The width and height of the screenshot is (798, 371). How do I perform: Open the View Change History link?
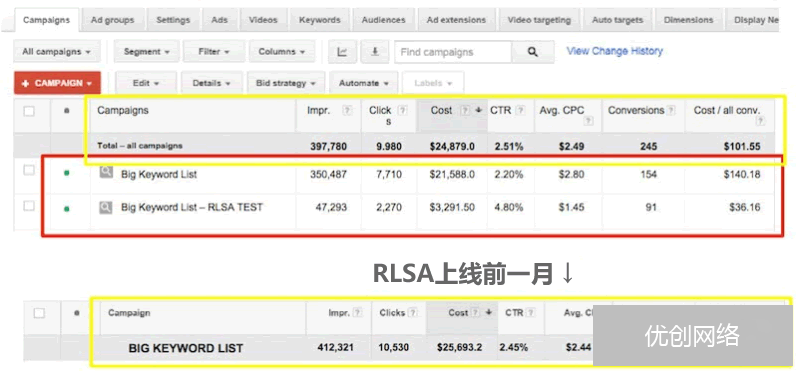click(615, 51)
